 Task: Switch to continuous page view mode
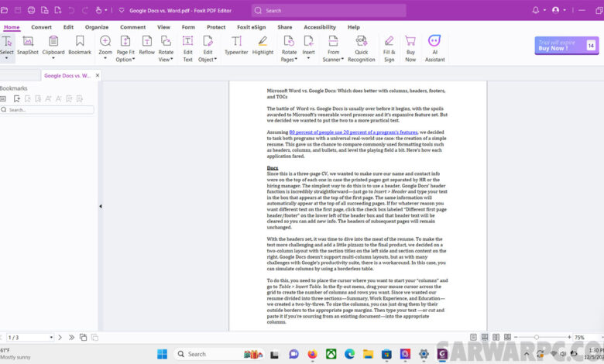485,337
